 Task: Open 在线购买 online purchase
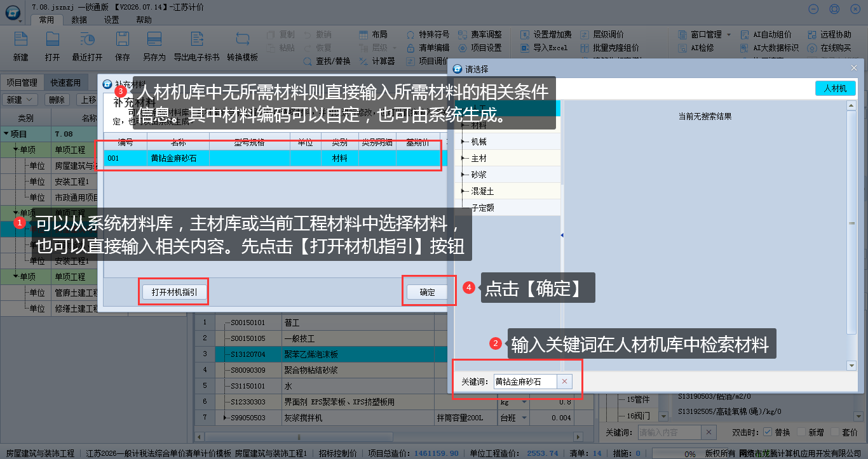830,48
